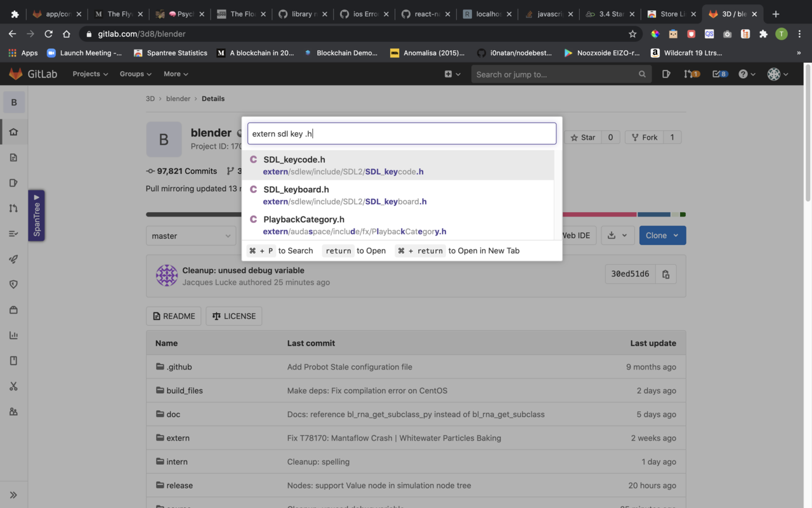812x508 pixels.
Task: Open the to-do list icon in navbar
Action: [x=719, y=74]
